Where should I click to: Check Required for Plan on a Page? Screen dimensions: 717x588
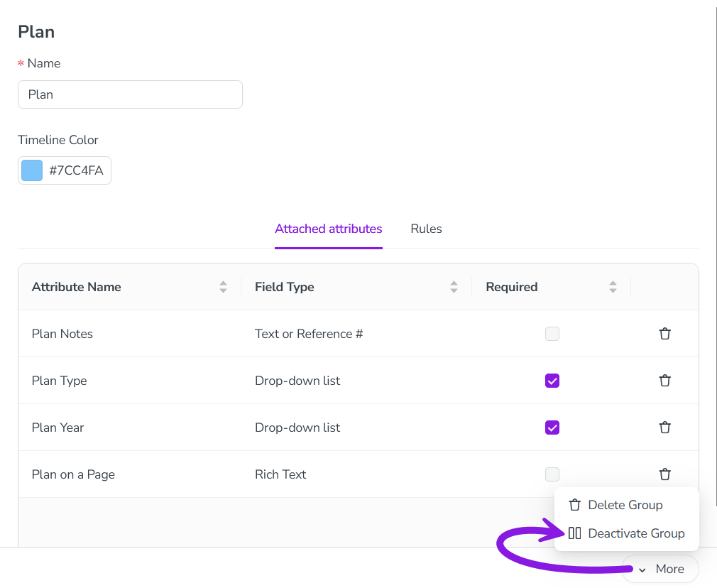tap(552, 474)
